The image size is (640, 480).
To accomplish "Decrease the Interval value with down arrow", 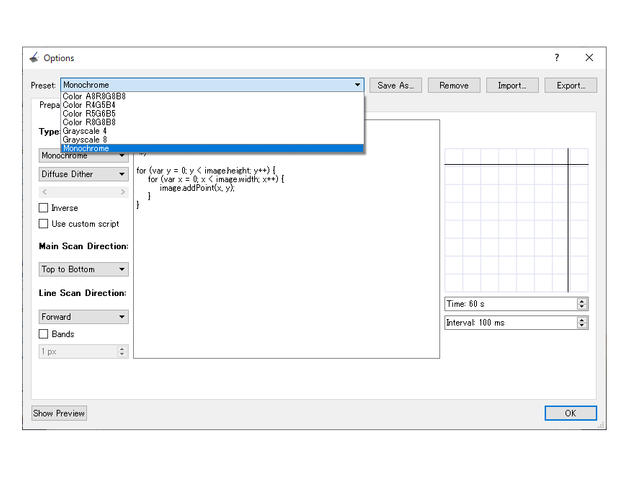I will 583,326.
